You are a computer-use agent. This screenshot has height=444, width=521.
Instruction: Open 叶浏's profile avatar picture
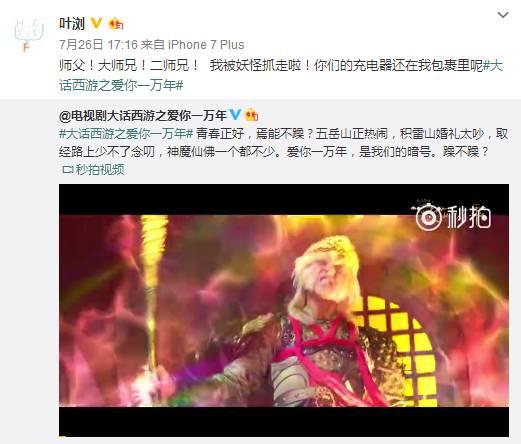point(28,35)
